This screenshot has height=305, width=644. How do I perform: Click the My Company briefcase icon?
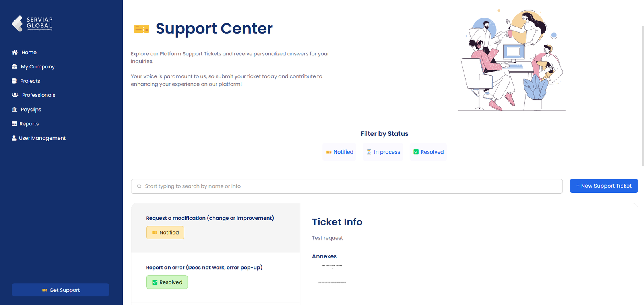click(14, 67)
